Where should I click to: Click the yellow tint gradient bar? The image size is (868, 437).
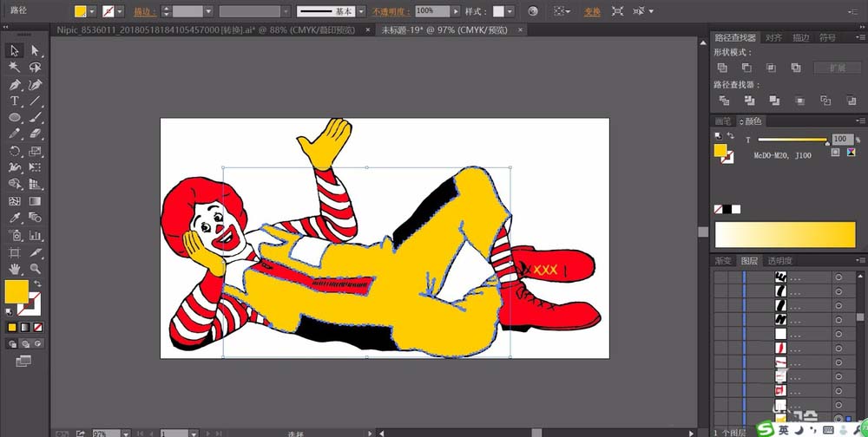click(x=785, y=235)
